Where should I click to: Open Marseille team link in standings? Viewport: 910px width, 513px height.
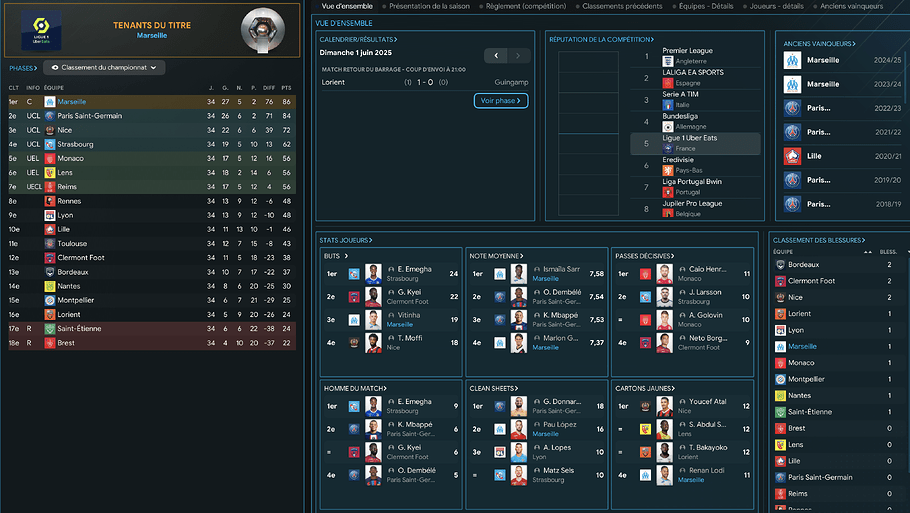(71, 102)
